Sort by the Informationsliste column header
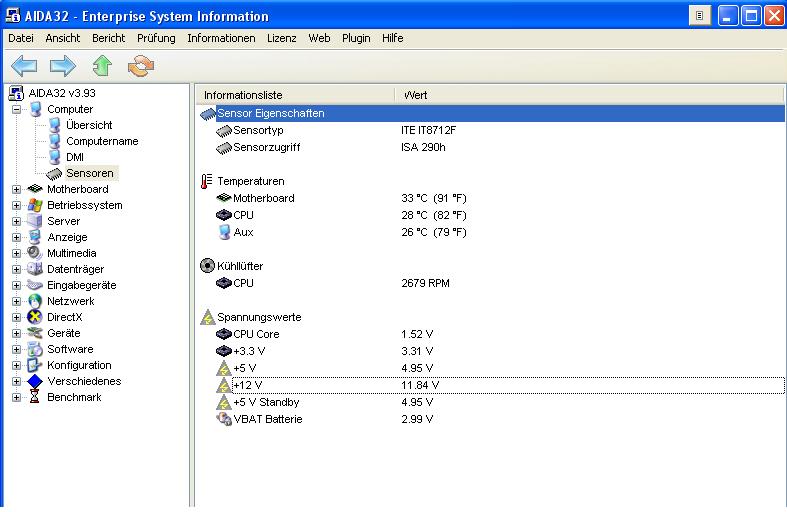787x512 pixels. (x=296, y=95)
